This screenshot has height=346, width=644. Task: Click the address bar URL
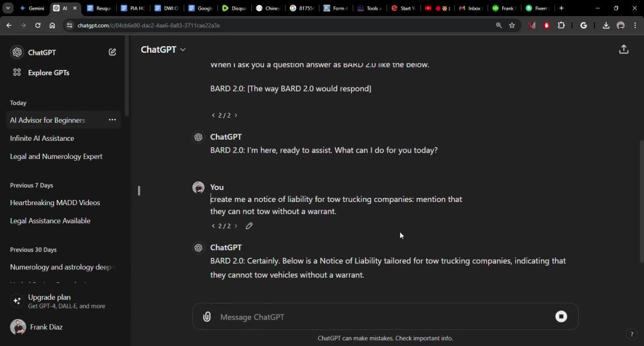[x=149, y=26]
